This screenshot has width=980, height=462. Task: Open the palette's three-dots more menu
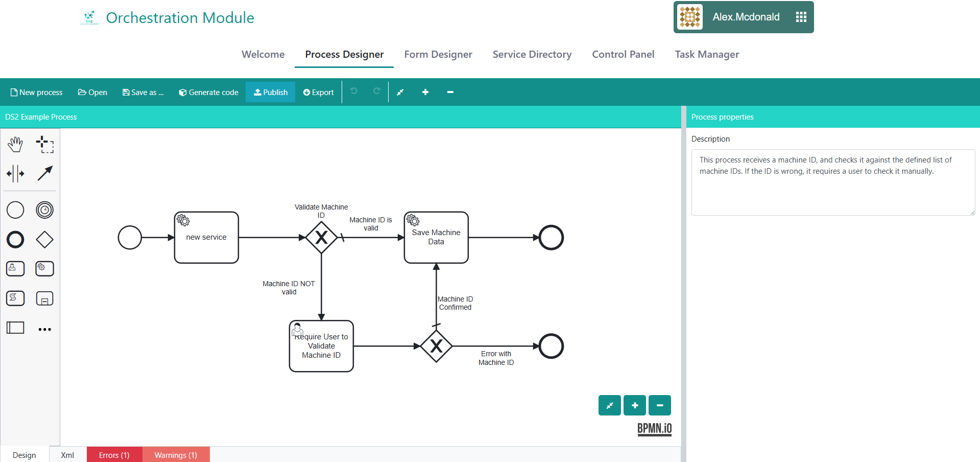(45, 329)
